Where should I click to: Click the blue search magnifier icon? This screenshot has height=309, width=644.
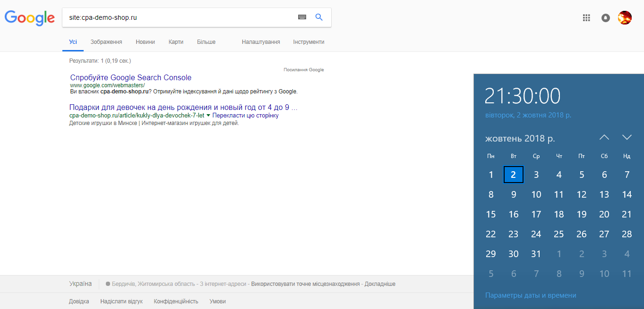point(319,17)
